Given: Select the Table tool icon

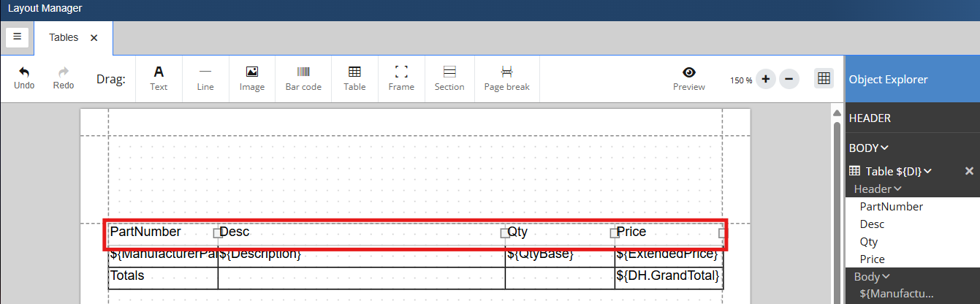Looking at the screenshot, I should 354,72.
